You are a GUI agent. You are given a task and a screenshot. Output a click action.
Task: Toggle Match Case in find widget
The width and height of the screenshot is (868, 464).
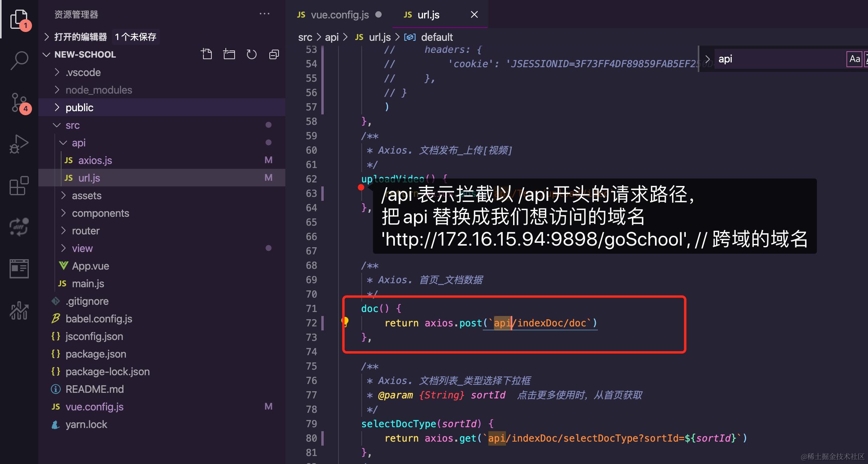[x=854, y=59]
